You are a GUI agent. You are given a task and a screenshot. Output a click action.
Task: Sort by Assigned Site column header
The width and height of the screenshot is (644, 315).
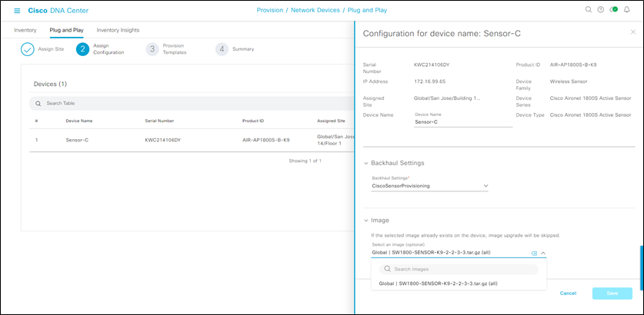(x=331, y=121)
